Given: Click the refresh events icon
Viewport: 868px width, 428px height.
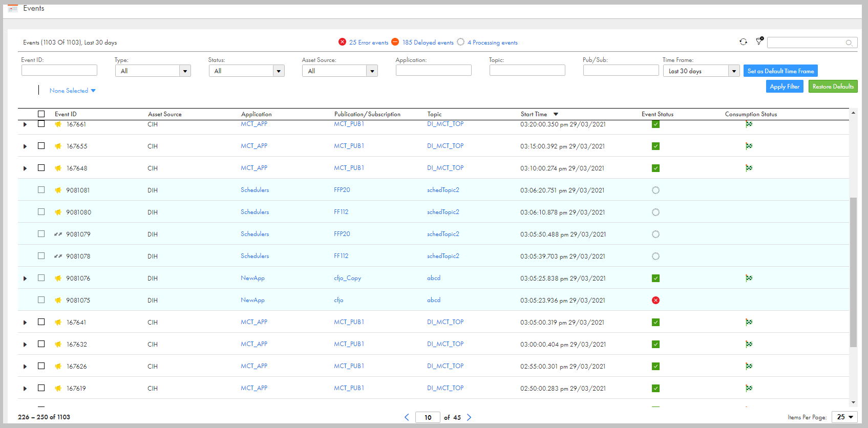Looking at the screenshot, I should click(743, 42).
